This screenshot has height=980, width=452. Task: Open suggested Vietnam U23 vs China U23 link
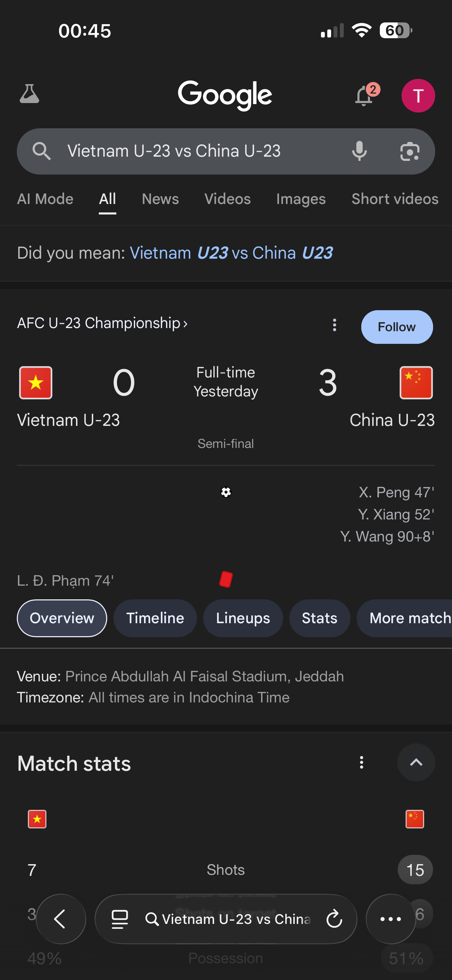pos(231,253)
